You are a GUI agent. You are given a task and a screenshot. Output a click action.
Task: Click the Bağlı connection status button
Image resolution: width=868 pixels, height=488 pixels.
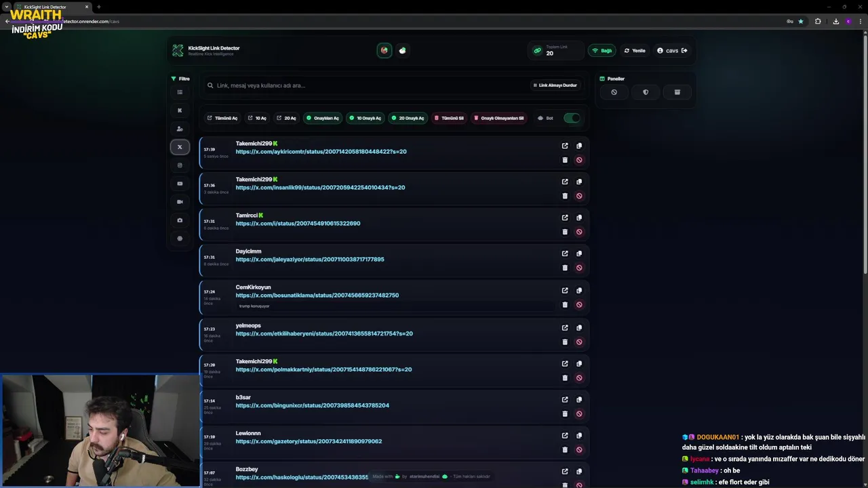click(x=601, y=51)
